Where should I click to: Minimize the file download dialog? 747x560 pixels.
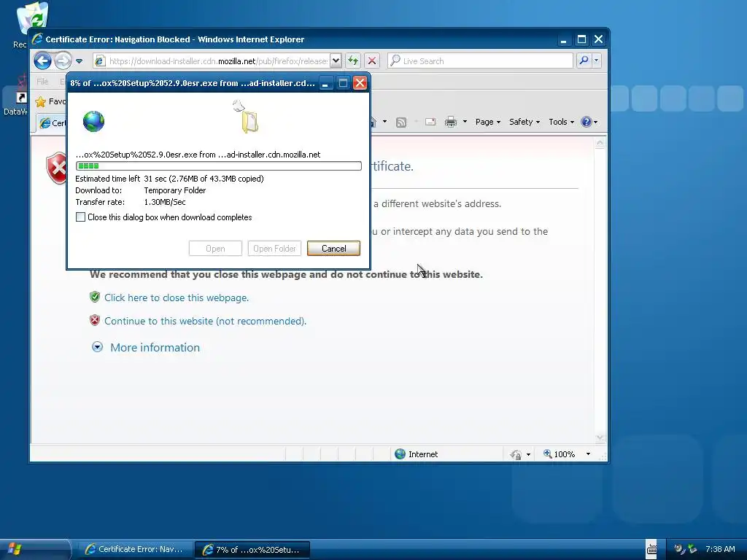click(x=325, y=83)
